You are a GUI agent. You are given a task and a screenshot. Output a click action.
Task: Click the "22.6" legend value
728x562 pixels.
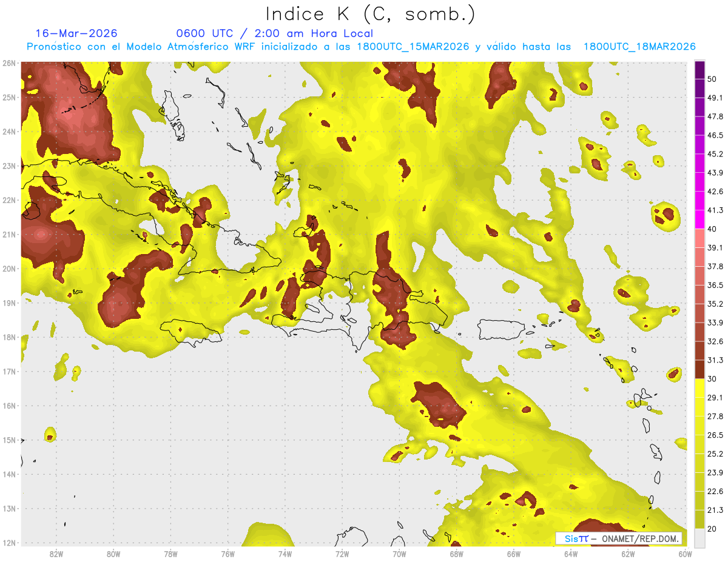click(x=715, y=491)
